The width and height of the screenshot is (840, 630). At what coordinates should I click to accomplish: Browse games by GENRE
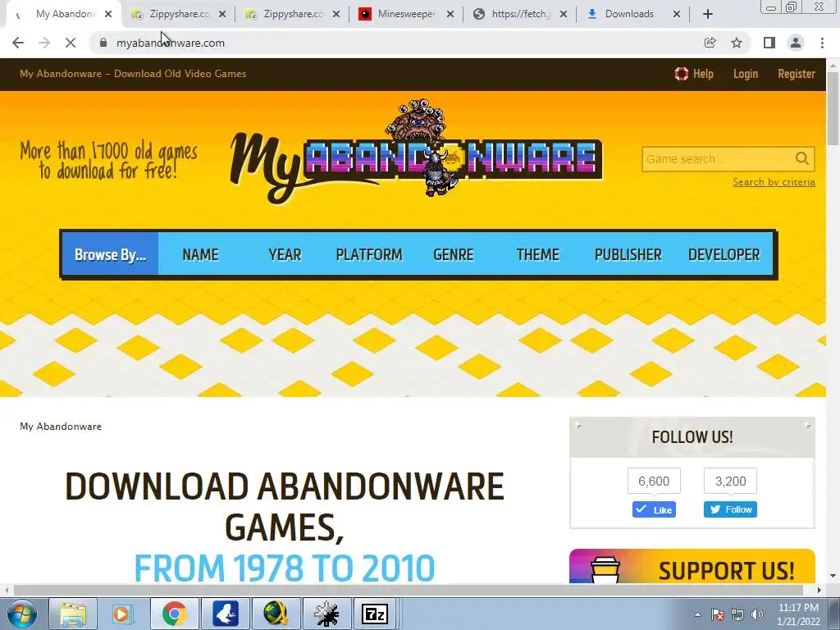point(453,254)
